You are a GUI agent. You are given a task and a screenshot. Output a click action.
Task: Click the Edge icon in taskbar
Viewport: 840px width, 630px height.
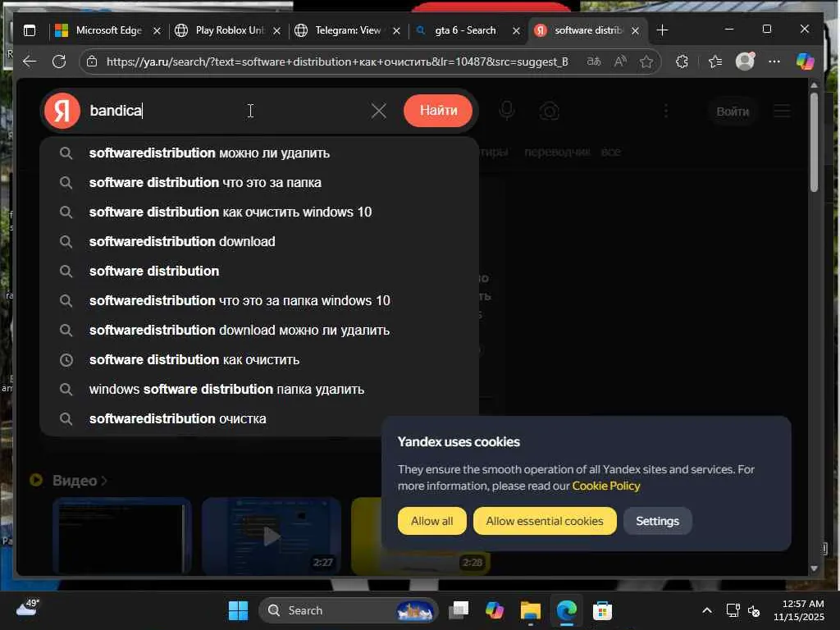pyautogui.click(x=566, y=610)
